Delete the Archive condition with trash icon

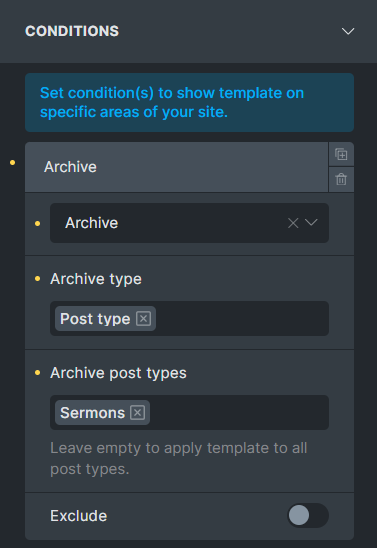[x=341, y=179]
